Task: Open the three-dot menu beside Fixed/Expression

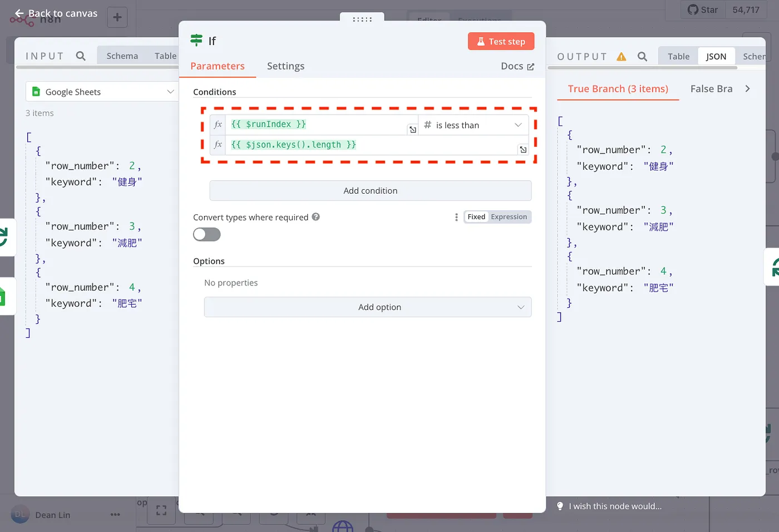Action: [x=456, y=217]
